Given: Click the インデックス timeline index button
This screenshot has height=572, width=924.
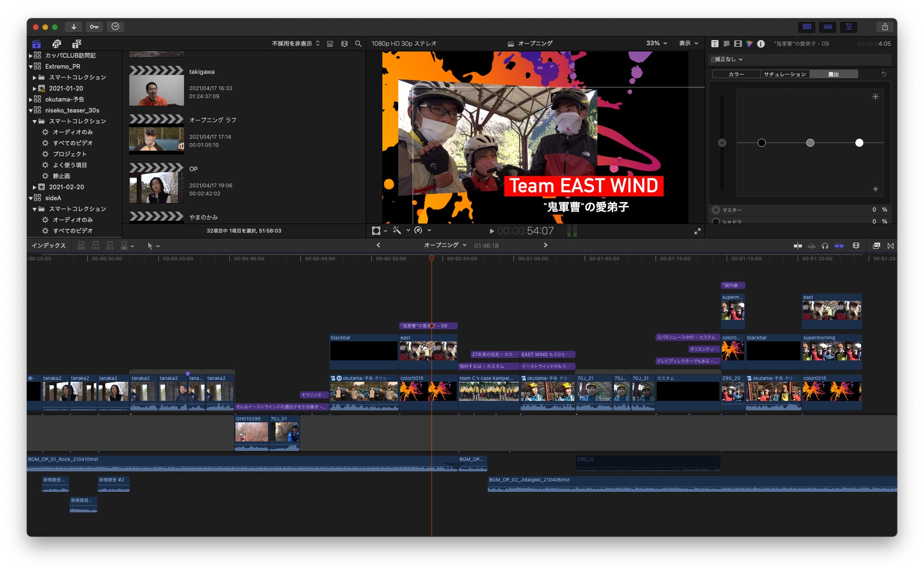Looking at the screenshot, I should point(49,246).
